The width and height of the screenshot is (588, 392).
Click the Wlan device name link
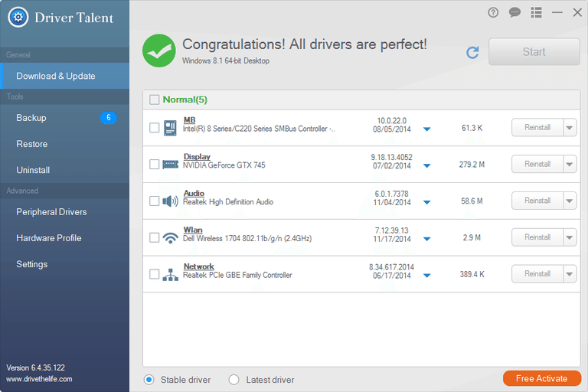pos(193,230)
